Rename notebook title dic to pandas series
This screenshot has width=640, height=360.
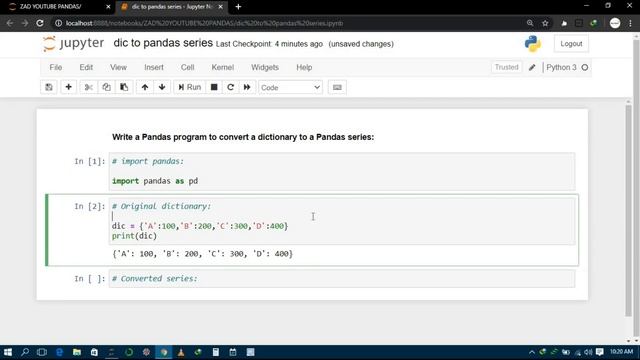[163, 43]
